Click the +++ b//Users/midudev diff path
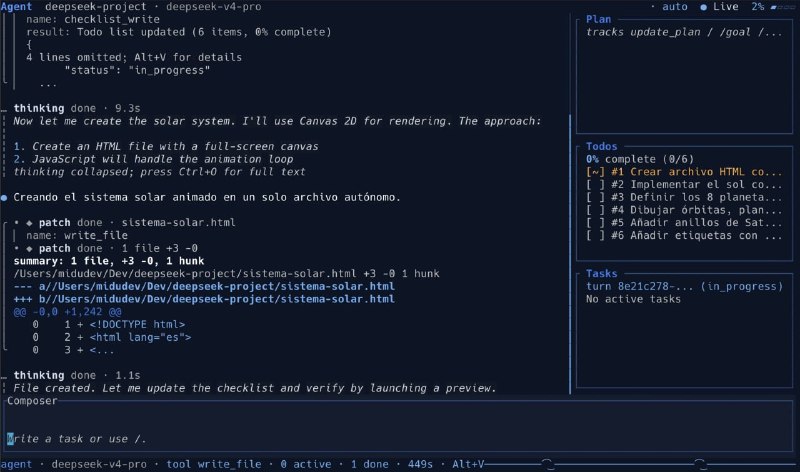 pos(204,299)
